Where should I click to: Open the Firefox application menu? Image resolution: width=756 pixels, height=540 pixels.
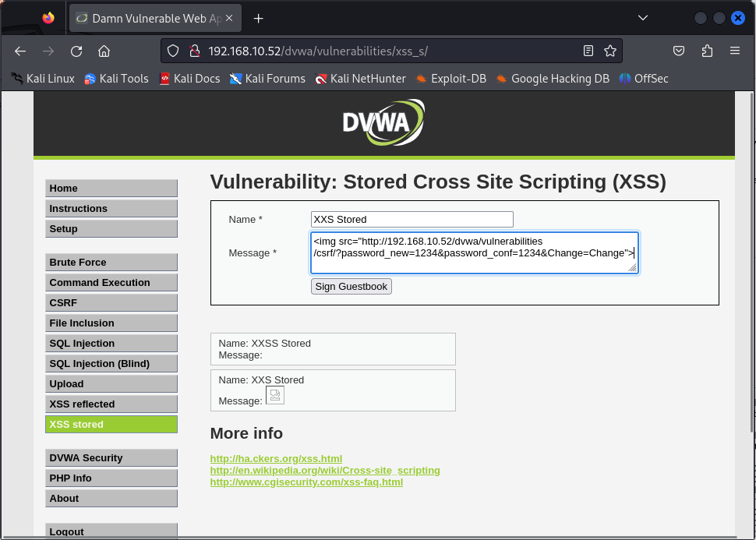735,51
